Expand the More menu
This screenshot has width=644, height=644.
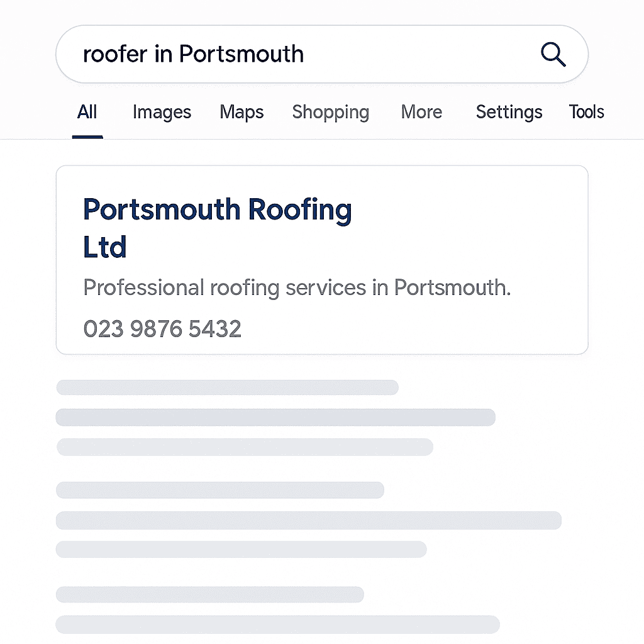click(421, 113)
